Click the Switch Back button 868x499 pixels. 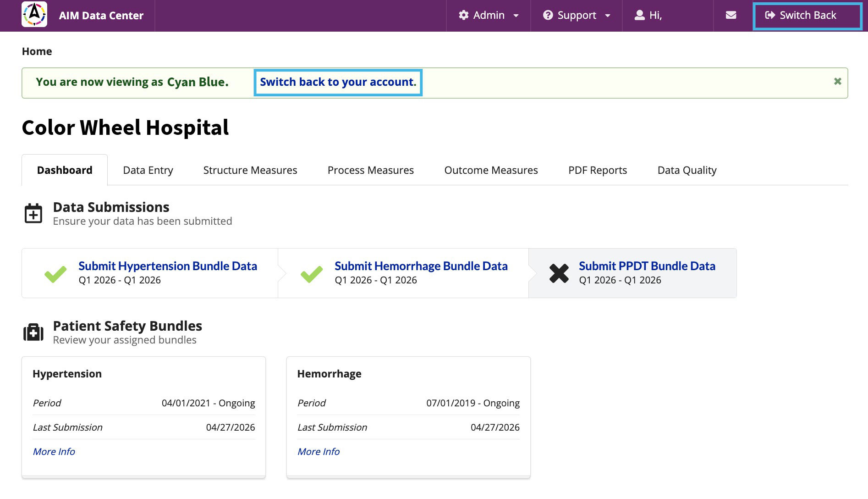pos(808,16)
